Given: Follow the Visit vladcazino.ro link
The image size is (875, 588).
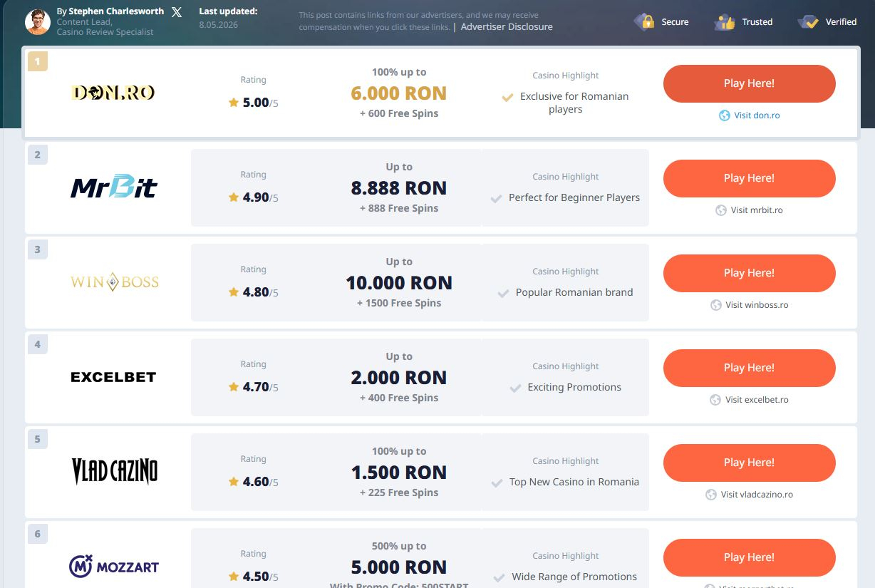Looking at the screenshot, I should point(757,495).
